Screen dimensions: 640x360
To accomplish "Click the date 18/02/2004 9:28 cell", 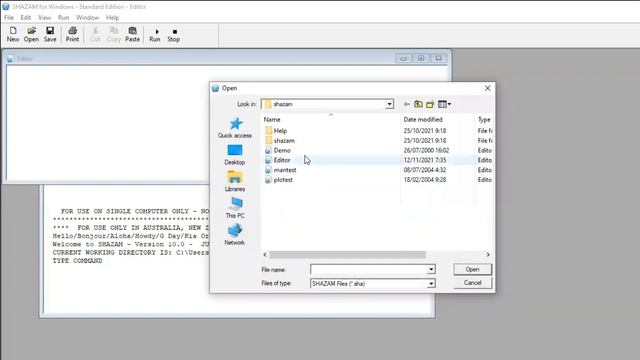I will point(425,180).
